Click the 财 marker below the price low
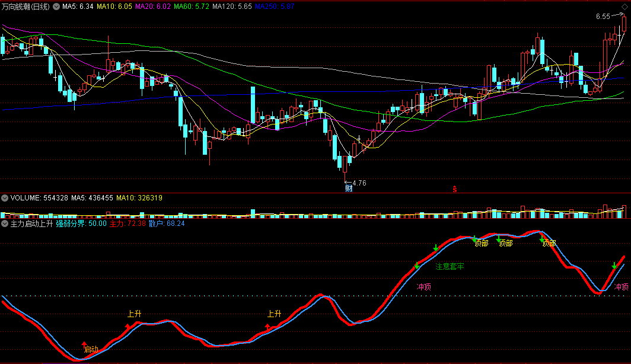The height and width of the screenshot is (364, 631). pos(349,189)
